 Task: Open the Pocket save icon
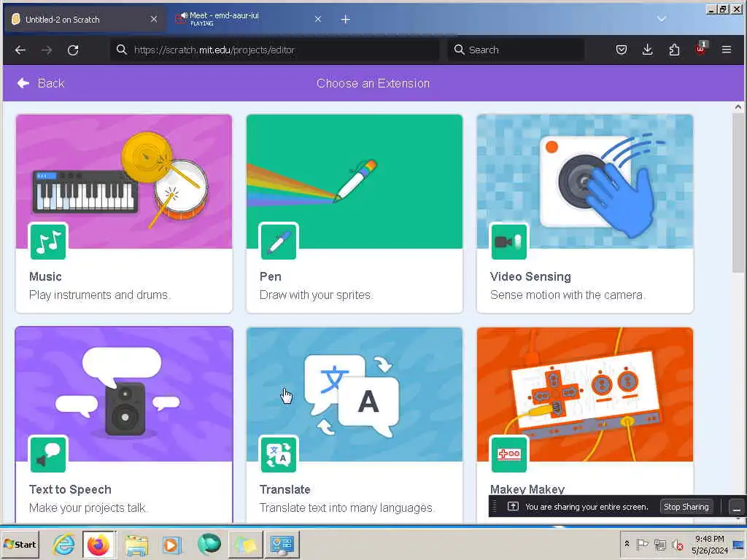pos(622,50)
